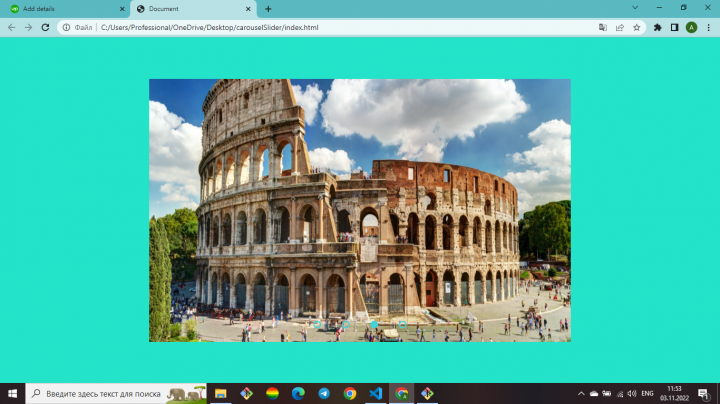
Task: Open the Chrome profile avatar
Action: tap(692, 28)
